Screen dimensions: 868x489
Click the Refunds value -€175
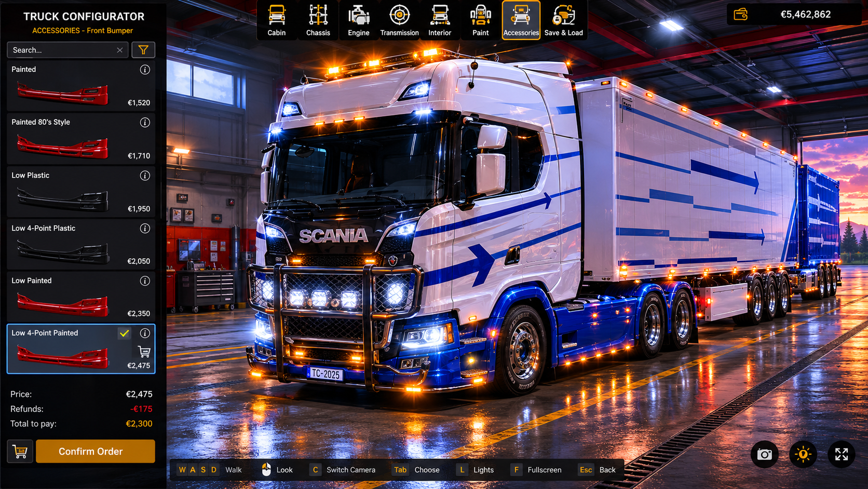click(x=141, y=409)
